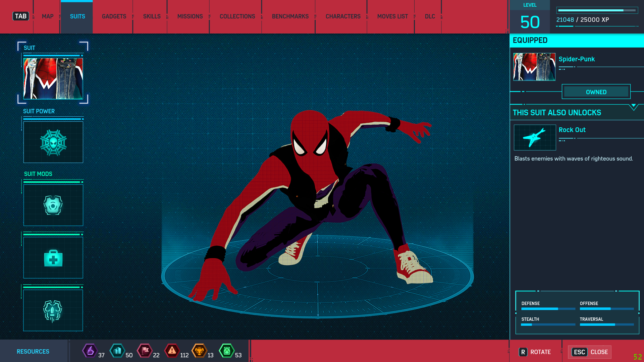
Task: Click the landmark token resource icon
Action: tap(117, 351)
